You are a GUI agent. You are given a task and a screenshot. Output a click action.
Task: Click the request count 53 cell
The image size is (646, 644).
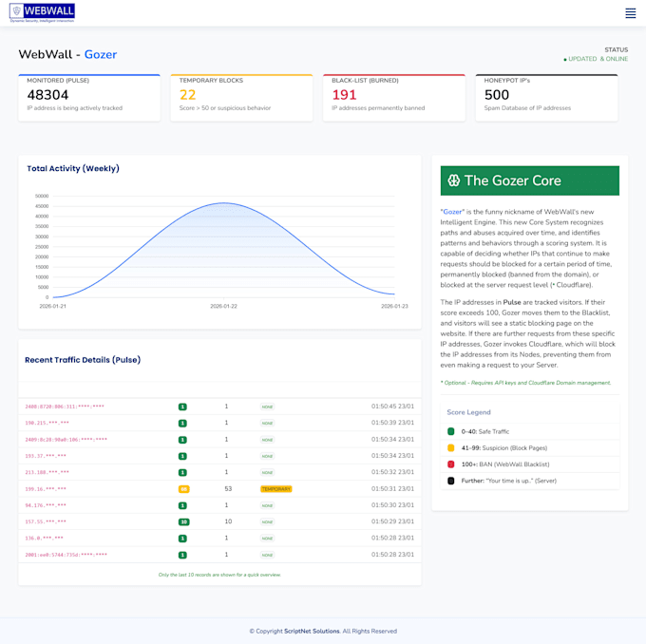pos(228,488)
